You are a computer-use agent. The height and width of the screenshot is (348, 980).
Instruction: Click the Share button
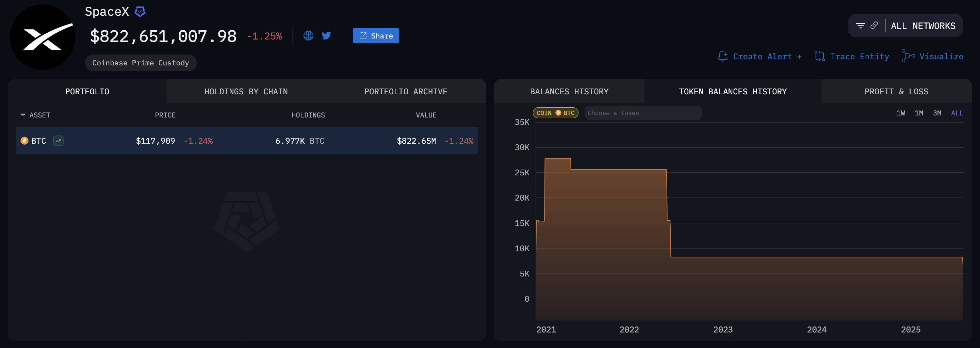[375, 35]
